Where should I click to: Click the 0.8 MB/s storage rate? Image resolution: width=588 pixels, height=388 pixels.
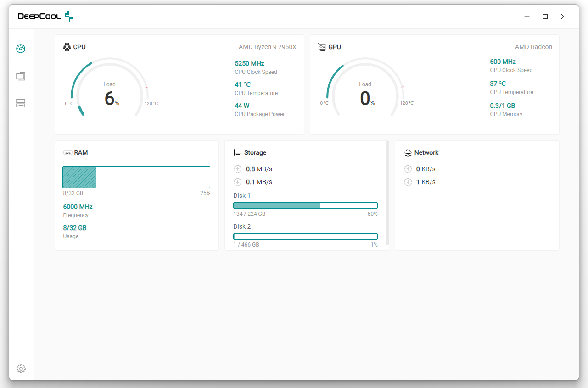tap(259, 169)
